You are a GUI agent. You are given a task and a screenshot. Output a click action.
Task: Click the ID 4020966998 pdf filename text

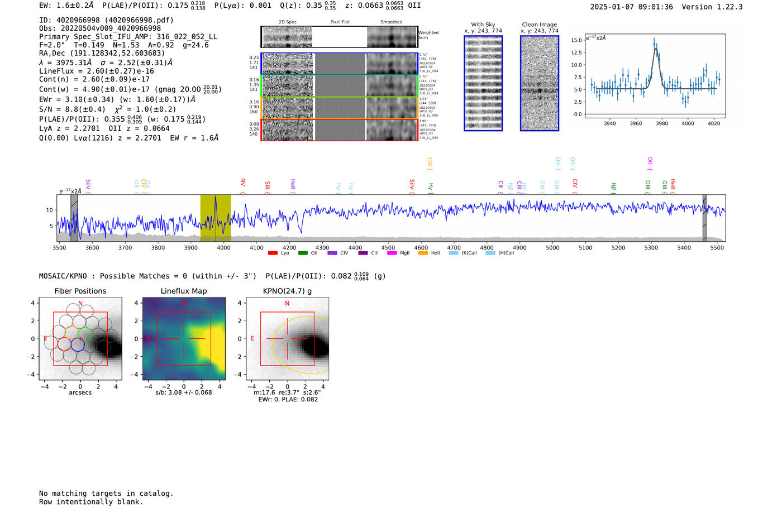point(106,20)
